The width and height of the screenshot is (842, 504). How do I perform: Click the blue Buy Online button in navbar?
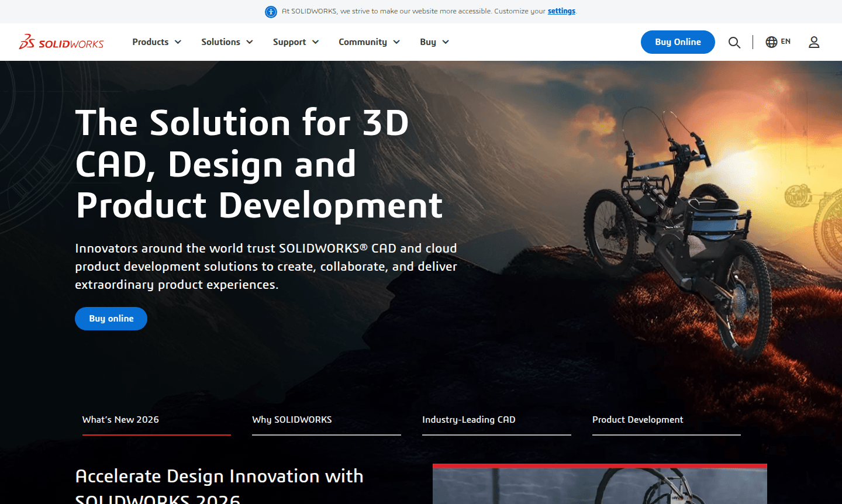click(x=678, y=42)
